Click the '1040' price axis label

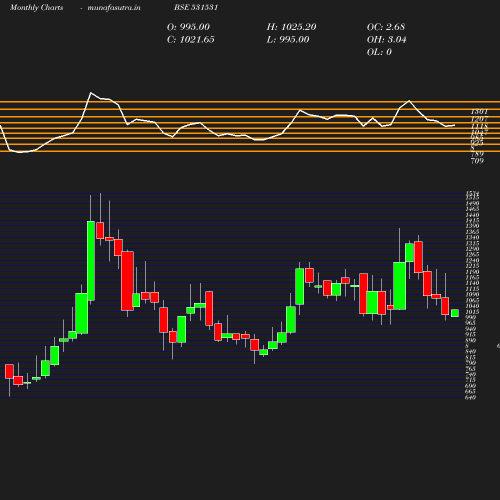coord(472,306)
